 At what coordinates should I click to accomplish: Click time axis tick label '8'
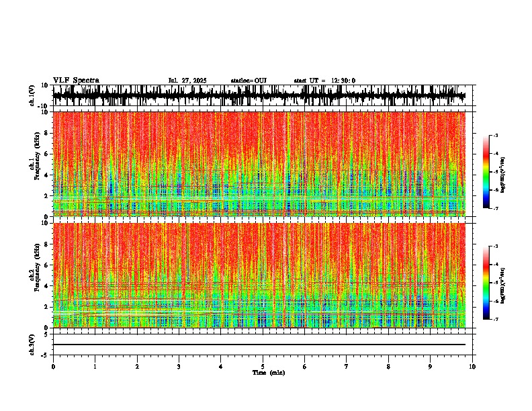[x=388, y=367]
